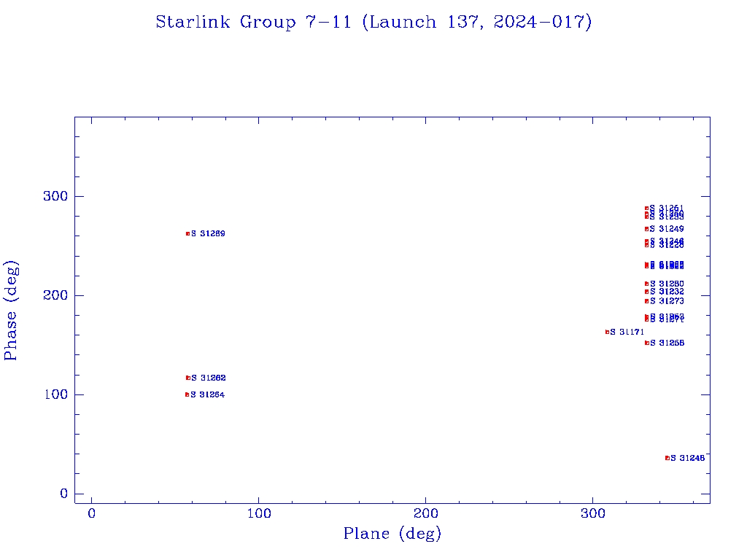Screen dimensions: 747x560
Task: Click the "100" tick label on the Plane axis
Action: pos(259,513)
